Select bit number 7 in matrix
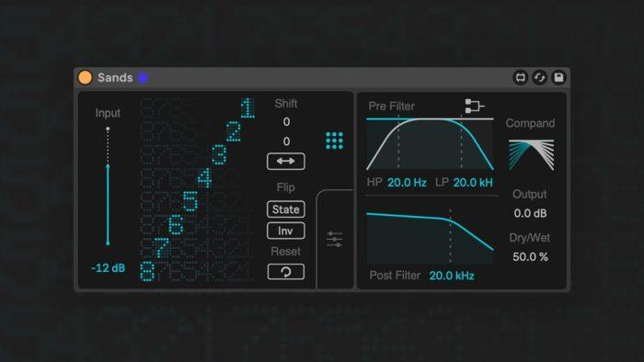644x362 pixels. [x=161, y=248]
